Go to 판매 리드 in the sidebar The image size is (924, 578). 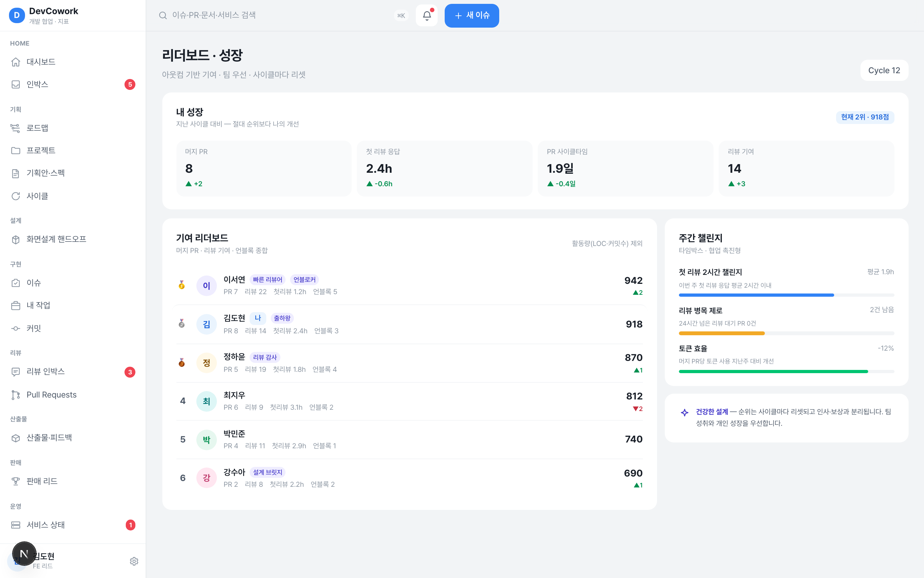tap(73, 481)
